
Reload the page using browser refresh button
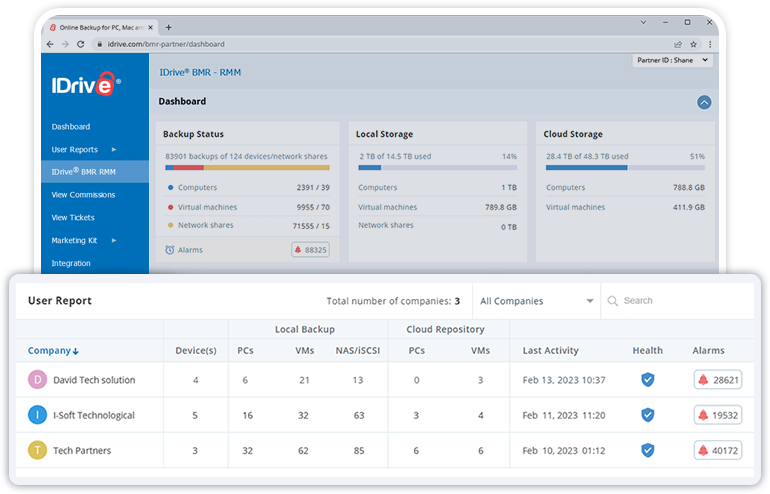point(80,44)
